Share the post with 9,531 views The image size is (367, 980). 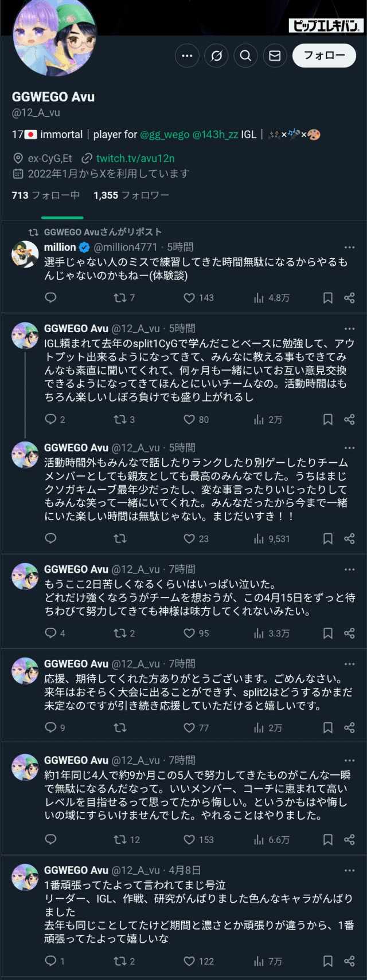349,538
